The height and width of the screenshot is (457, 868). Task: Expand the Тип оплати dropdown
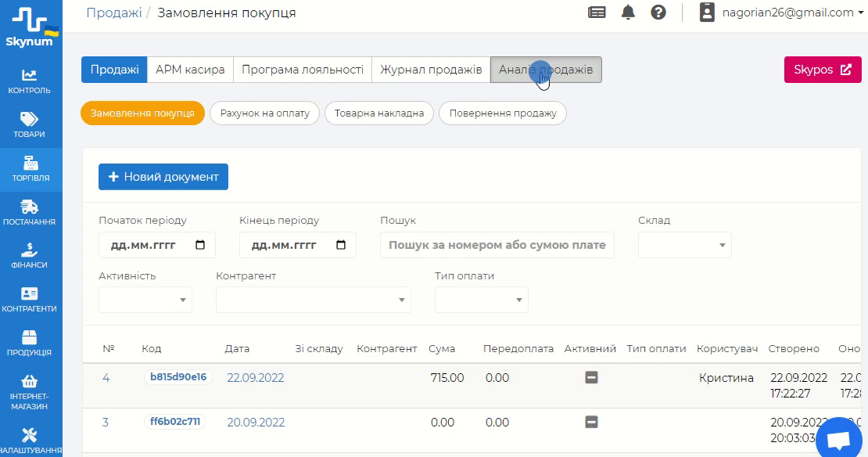[481, 300]
